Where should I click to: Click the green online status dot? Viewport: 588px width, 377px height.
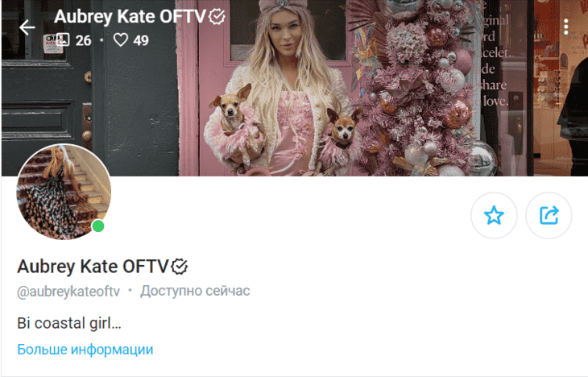click(x=98, y=226)
